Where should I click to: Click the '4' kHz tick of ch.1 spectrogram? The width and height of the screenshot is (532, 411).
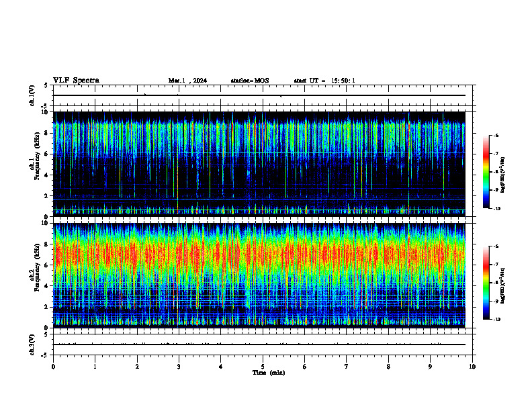click(x=46, y=175)
